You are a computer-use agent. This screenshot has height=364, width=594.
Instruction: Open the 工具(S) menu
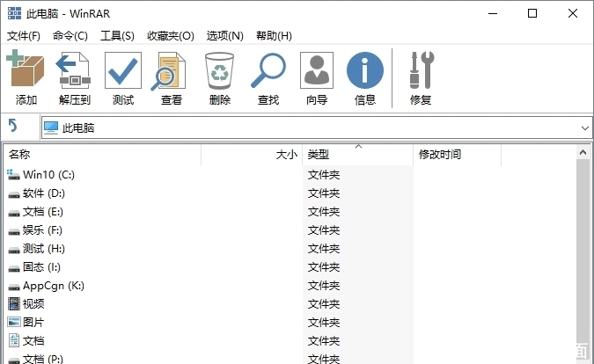(117, 36)
